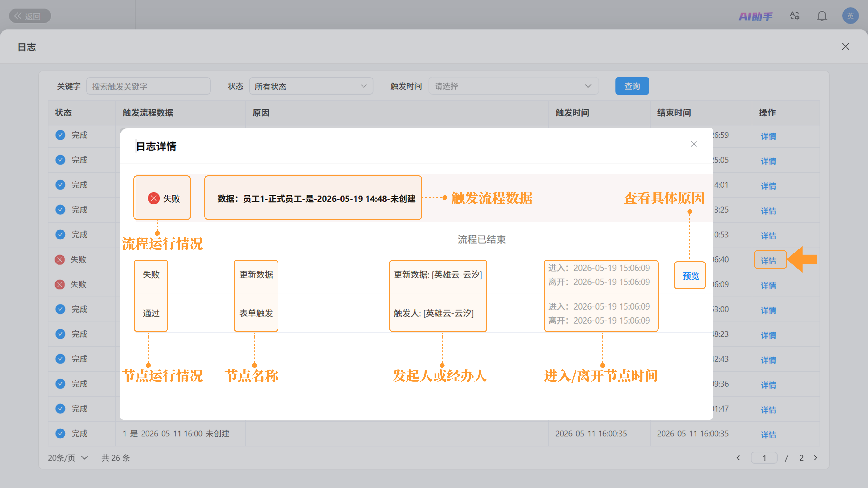Click the 完成 check icon in row ending 6:59
This screenshot has width=868, height=488.
[60, 135]
